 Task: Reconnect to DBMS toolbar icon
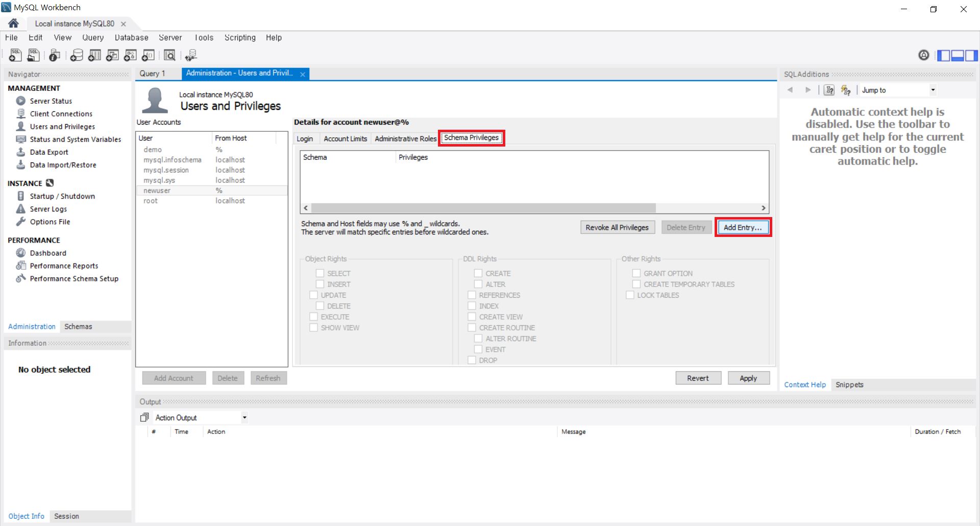click(x=191, y=55)
